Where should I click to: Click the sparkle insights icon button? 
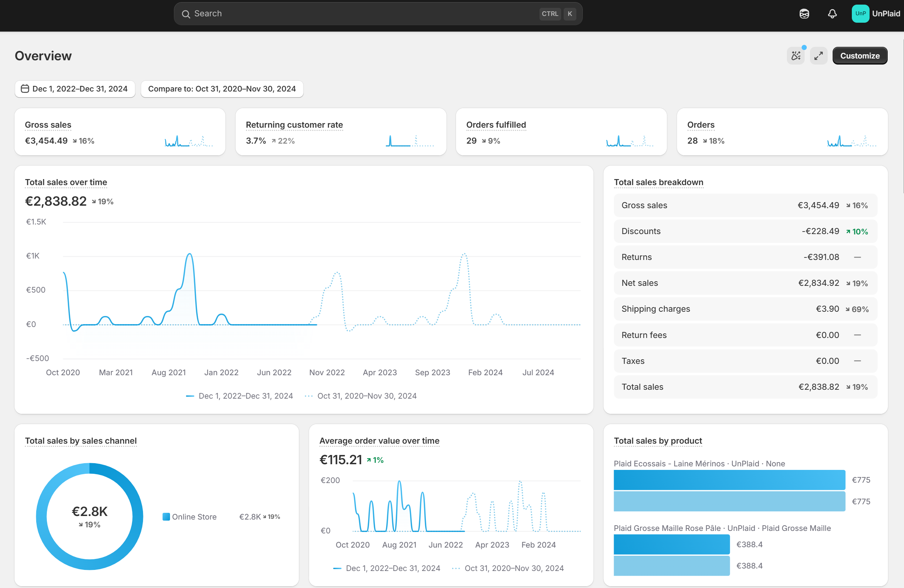[796, 56]
